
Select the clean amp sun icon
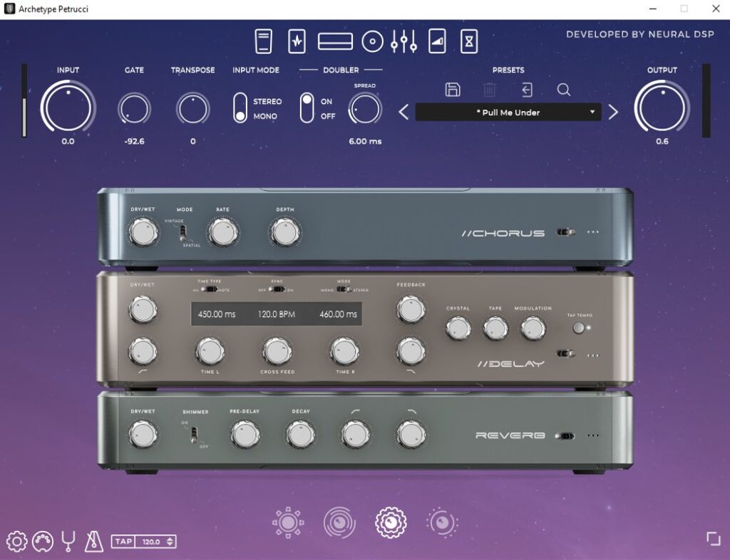[288, 523]
